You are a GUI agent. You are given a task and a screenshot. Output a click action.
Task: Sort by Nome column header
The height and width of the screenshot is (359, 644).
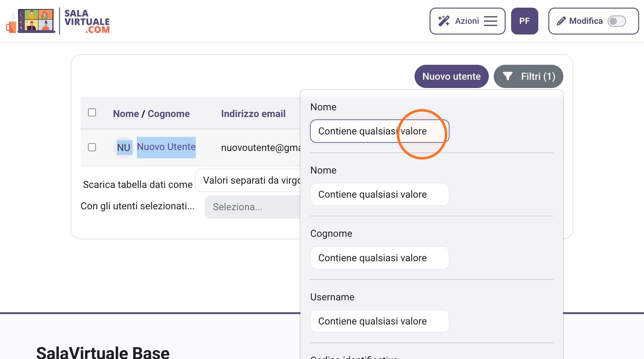tap(126, 114)
